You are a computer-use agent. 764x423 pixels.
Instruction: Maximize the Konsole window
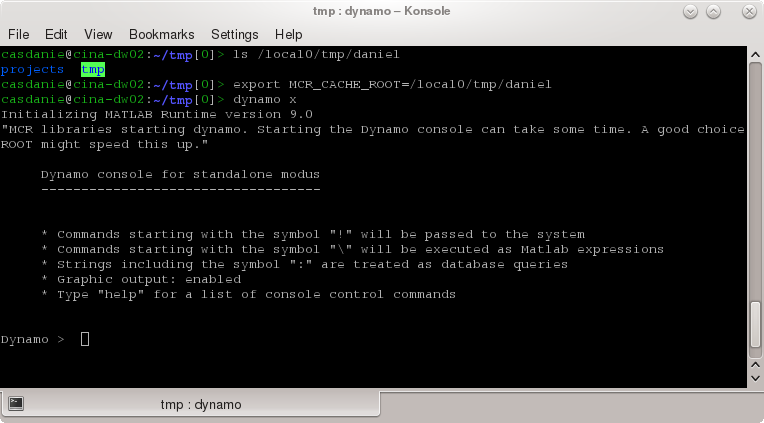pos(713,12)
